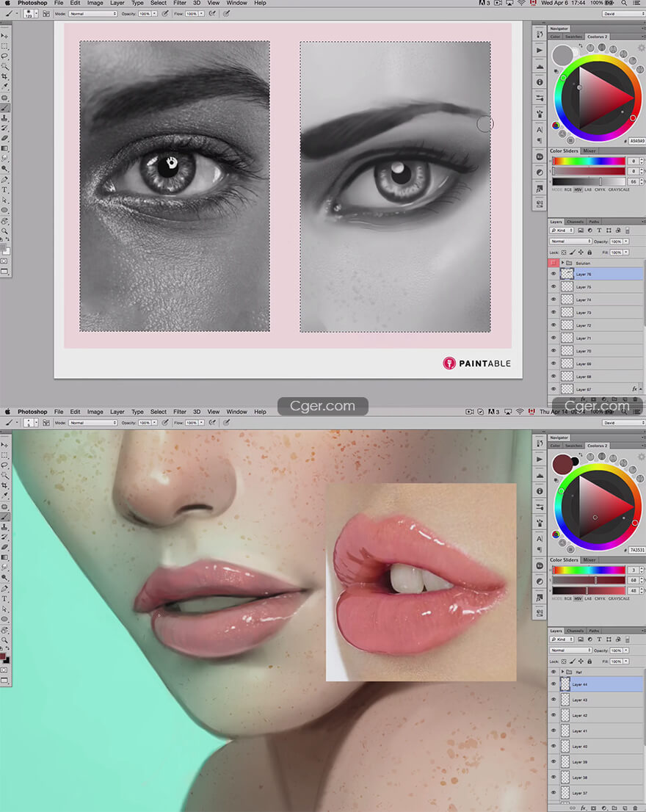This screenshot has width=646, height=812.
Task: Select the Pen tool in the upper window
Action: tap(4, 180)
